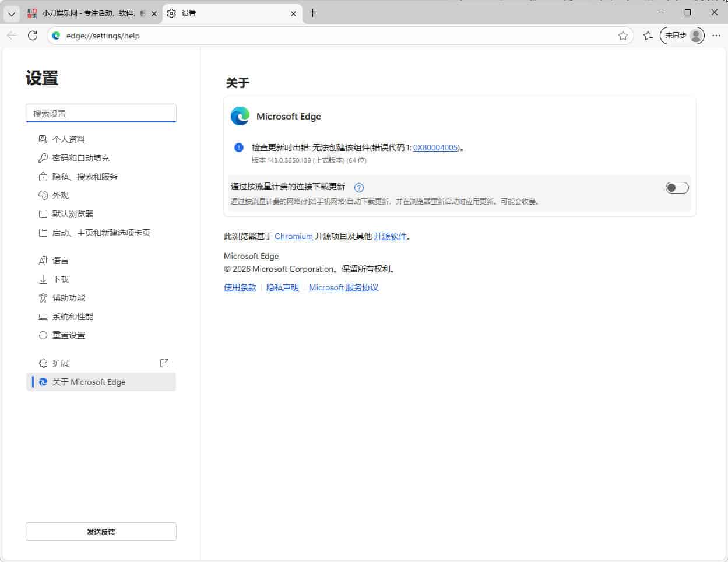Open the 下载 downloads settings
This screenshot has width=728, height=562.
[x=61, y=279]
